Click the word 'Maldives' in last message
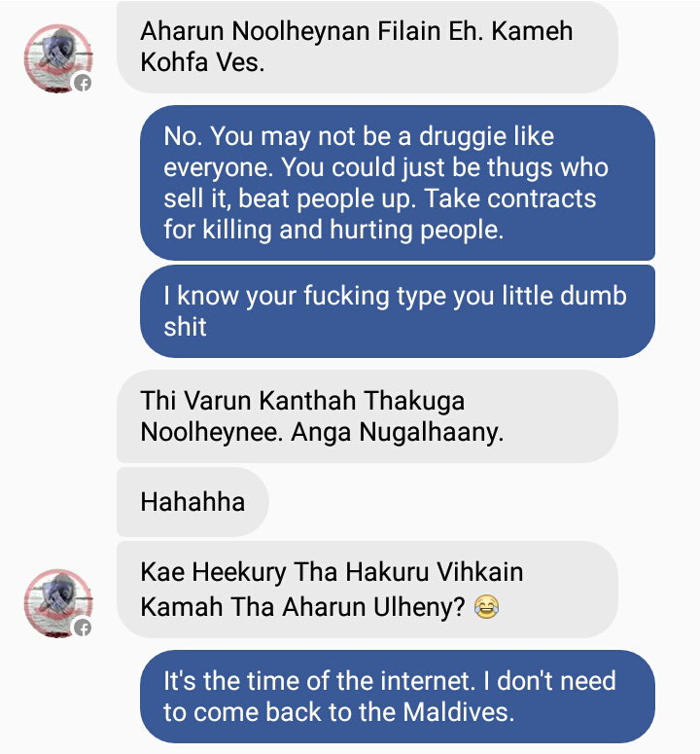The height and width of the screenshot is (754, 700). (x=458, y=712)
